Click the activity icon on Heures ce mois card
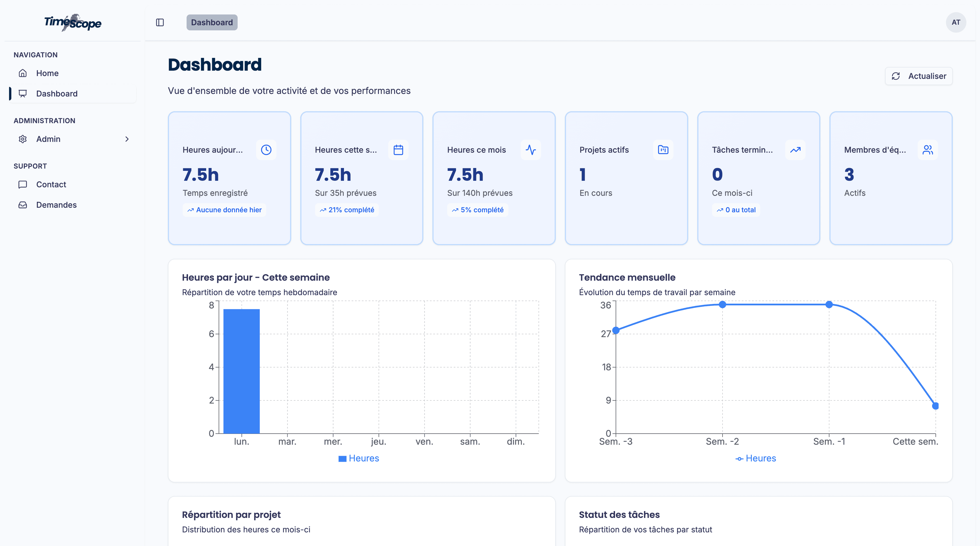The height and width of the screenshot is (546, 980). click(x=531, y=150)
